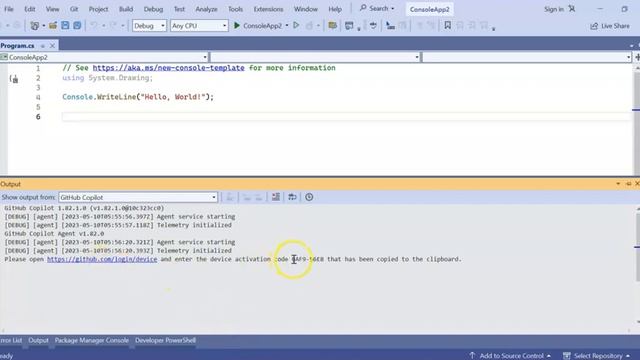
Task: Open the Debug menu
Action: [x=153, y=9]
